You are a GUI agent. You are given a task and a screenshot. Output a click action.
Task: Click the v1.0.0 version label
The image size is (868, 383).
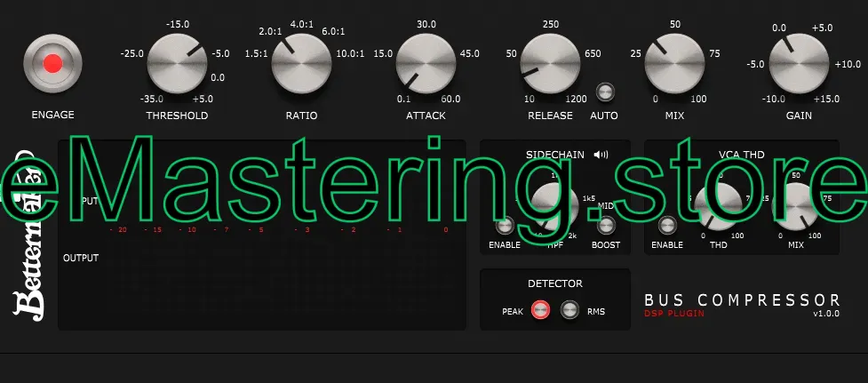(826, 314)
